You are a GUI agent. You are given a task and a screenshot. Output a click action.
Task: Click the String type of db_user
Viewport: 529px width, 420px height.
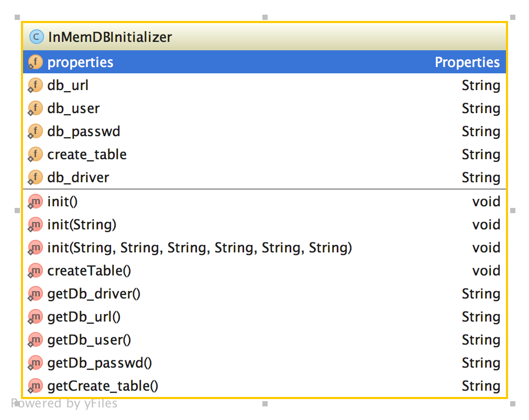pos(481,108)
